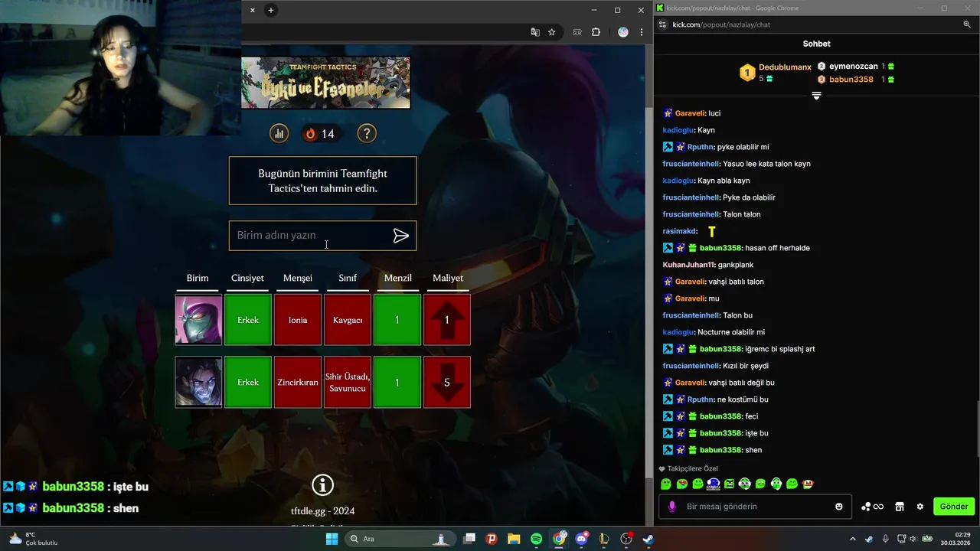Click top gifter Dedublumanx in leaderboard

(785, 67)
